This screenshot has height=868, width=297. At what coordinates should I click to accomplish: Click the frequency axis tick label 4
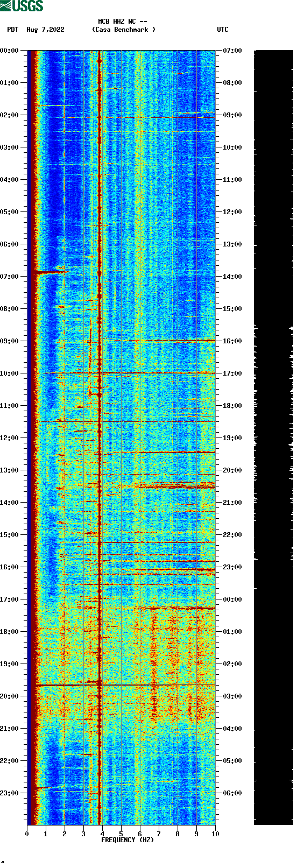[x=102, y=834]
